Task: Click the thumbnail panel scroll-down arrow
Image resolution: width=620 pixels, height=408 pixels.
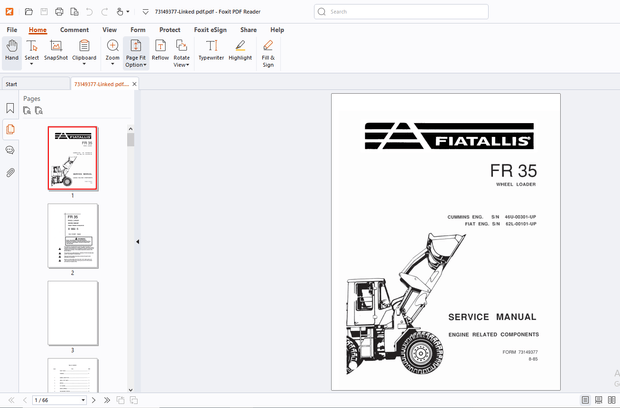Action: click(130, 389)
